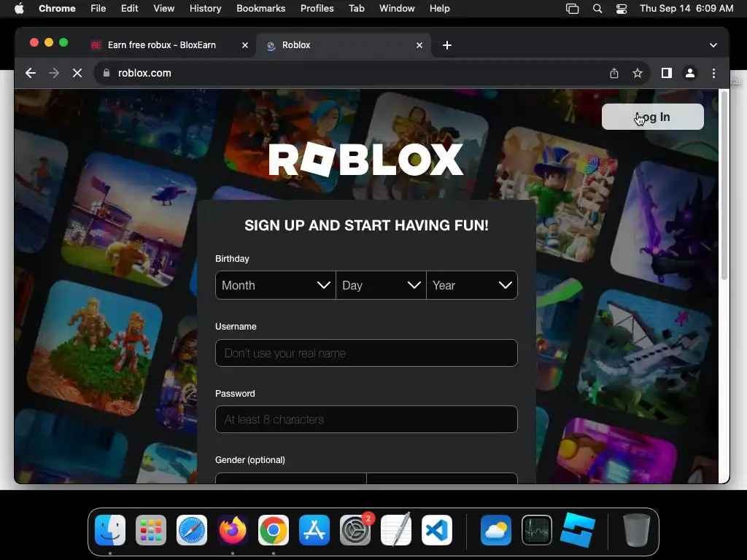The width and height of the screenshot is (747, 560).
Task: Bookmark this page with star icon
Action: (x=638, y=73)
